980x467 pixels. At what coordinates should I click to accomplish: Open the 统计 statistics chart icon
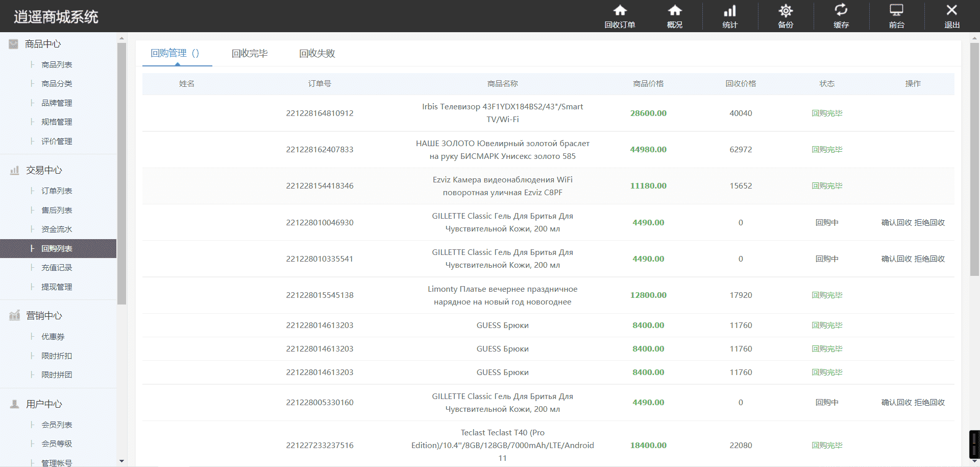tap(730, 11)
